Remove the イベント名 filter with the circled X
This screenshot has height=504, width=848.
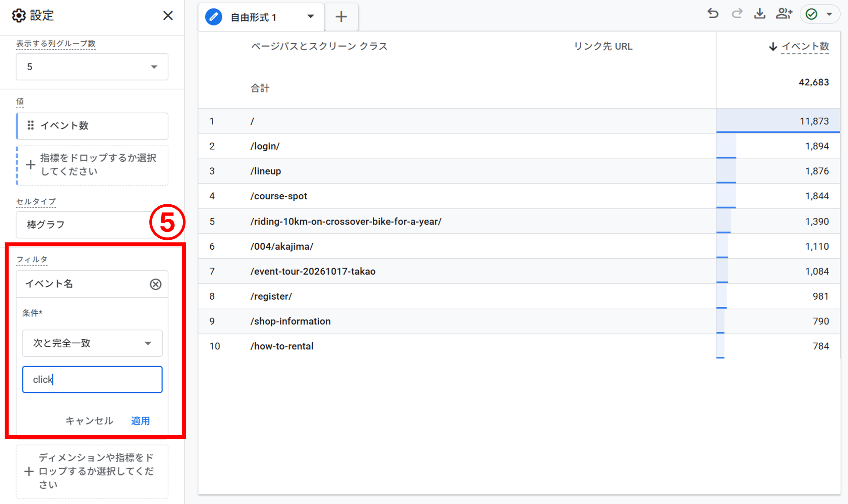156,284
